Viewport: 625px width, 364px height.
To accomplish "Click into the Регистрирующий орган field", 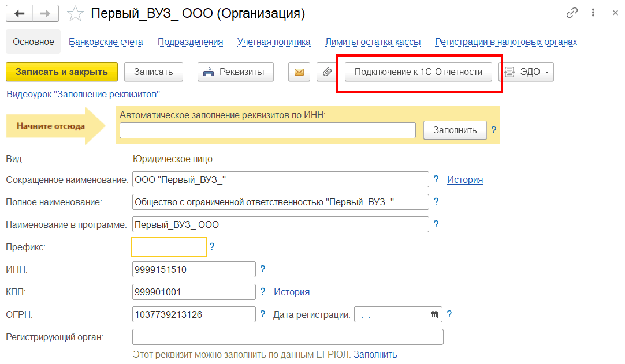I will 288,337.
